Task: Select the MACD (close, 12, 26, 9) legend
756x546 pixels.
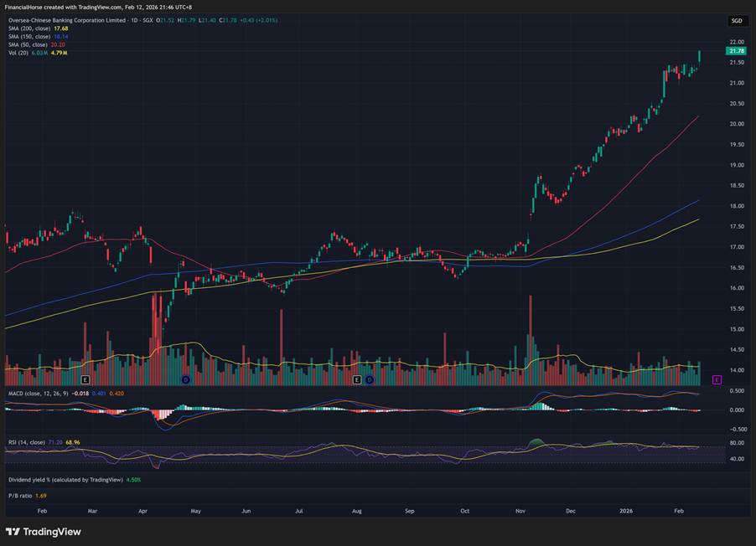Action: click(x=39, y=393)
